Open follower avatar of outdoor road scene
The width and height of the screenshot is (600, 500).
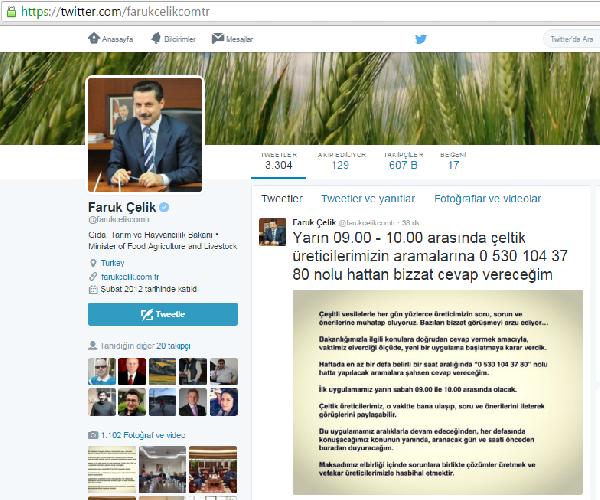163,402
